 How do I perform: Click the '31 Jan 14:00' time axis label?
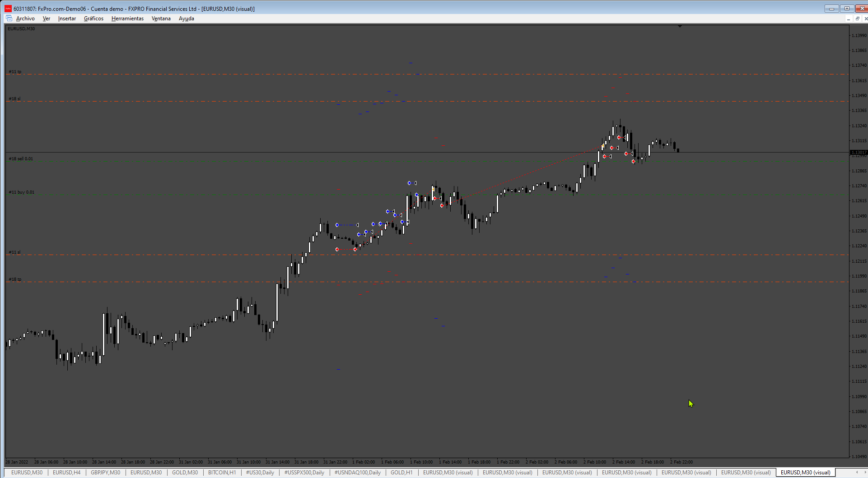(278, 462)
